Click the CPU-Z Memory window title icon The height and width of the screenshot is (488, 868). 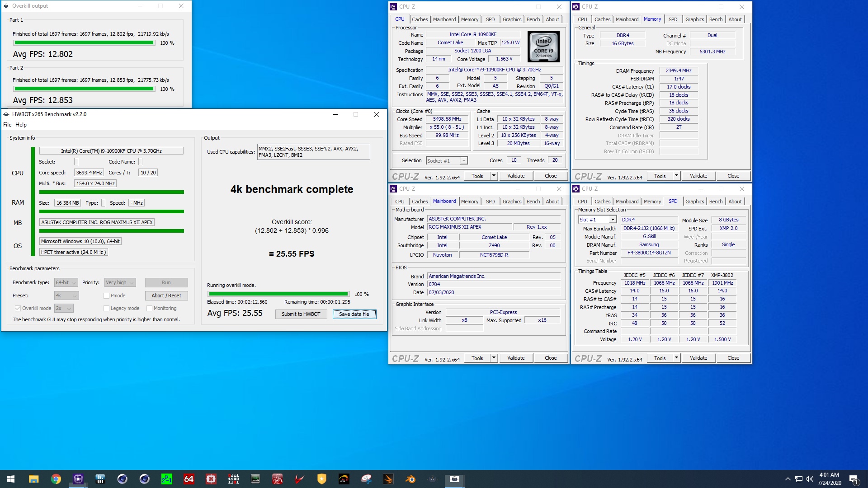point(576,7)
